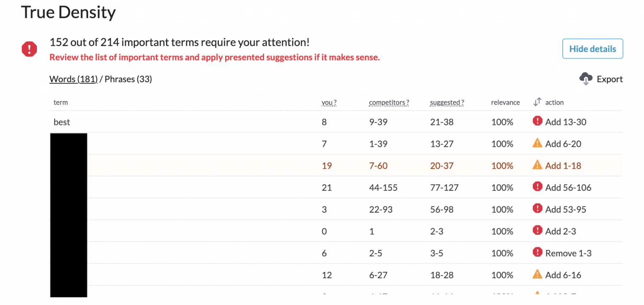Click the Export cloud download icon
This screenshot has width=644, height=305.
586,79
